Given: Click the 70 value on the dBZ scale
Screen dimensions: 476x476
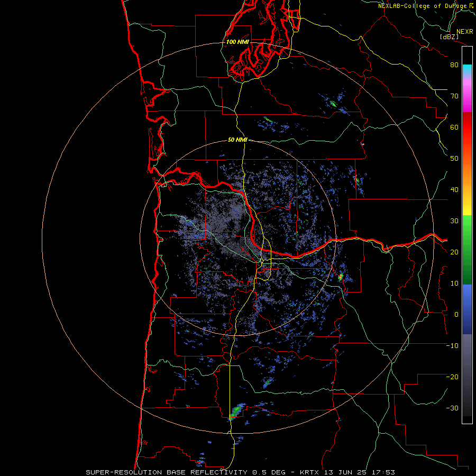Looking at the screenshot, I should point(454,96).
